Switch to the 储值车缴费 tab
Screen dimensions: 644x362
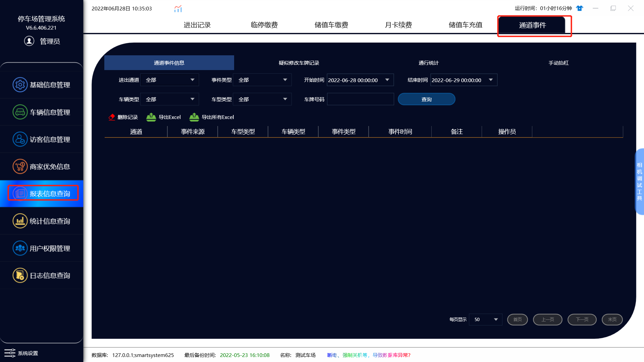331,25
